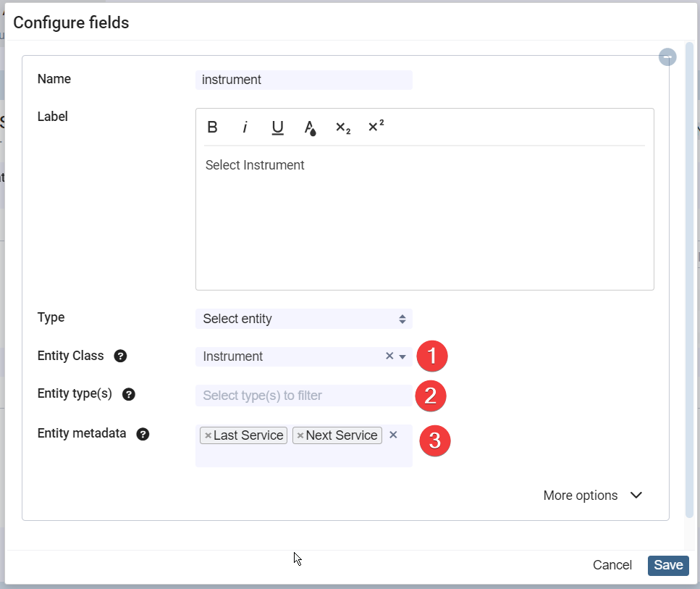
Task: Apply superscript formatting
Action: click(x=376, y=127)
